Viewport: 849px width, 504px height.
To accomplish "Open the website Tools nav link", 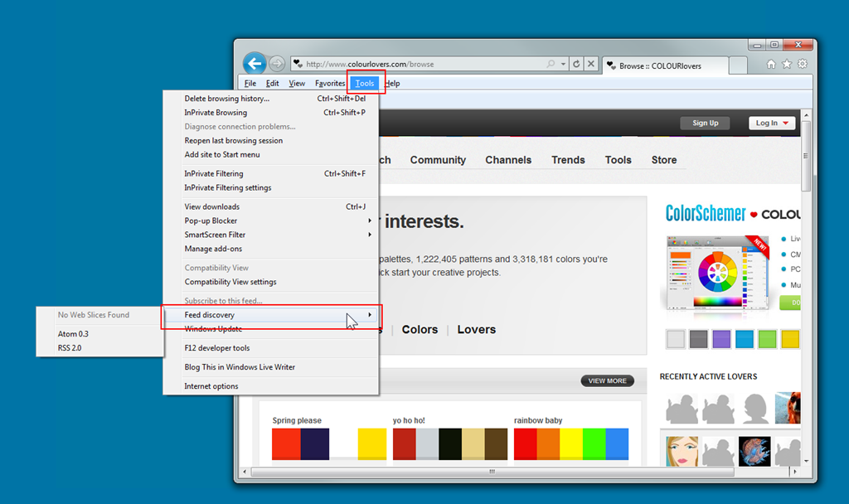I will pyautogui.click(x=618, y=160).
